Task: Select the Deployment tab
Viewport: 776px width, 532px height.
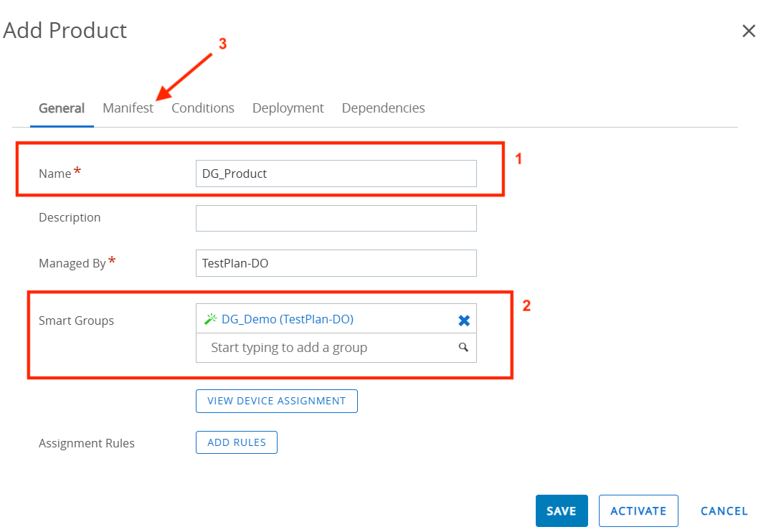Action: [x=288, y=108]
